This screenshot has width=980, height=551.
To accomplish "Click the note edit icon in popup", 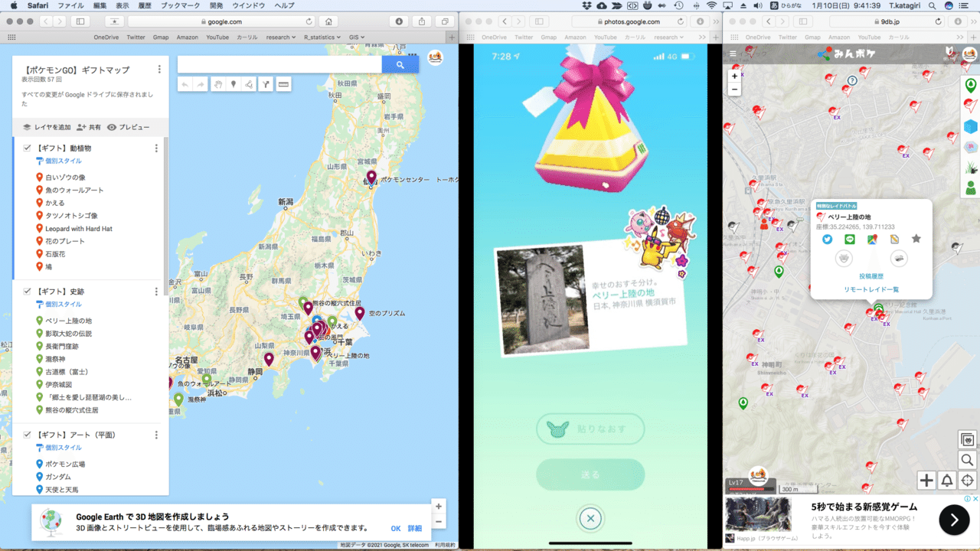I will click(x=894, y=239).
